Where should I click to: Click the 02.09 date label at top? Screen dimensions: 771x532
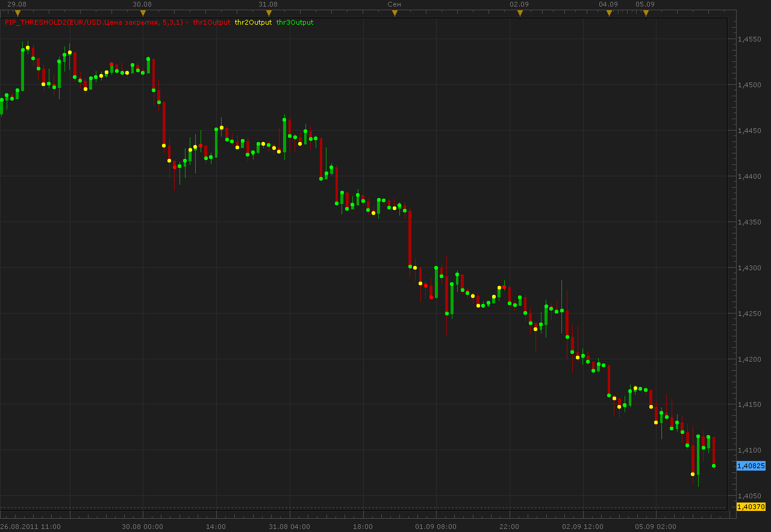(519, 4)
